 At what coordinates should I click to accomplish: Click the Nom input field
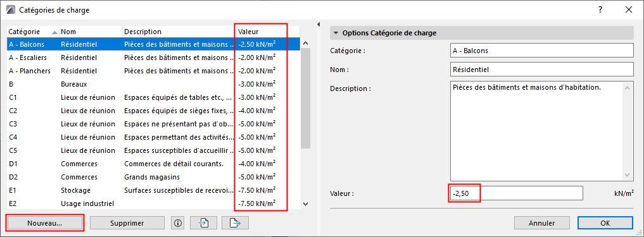(541, 70)
